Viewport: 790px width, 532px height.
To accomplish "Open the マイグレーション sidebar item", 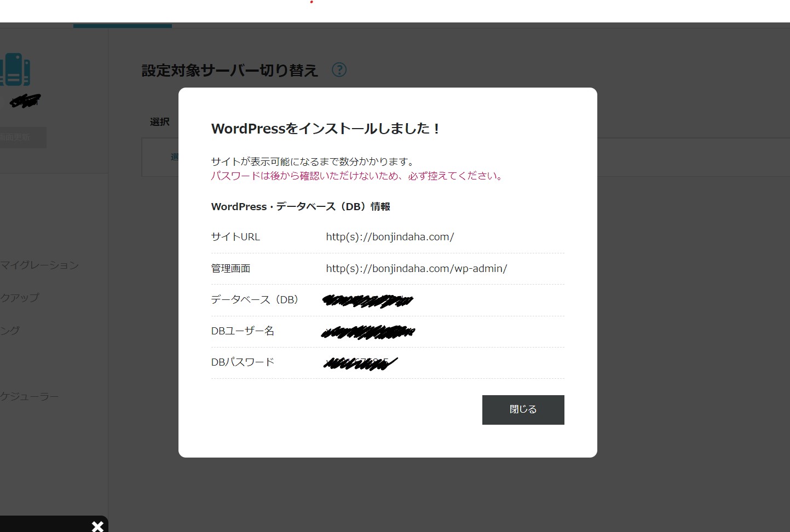I will 39,265.
